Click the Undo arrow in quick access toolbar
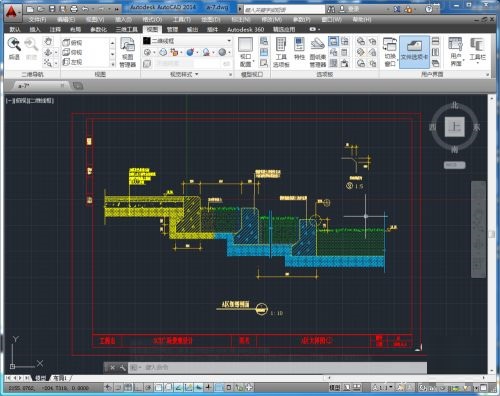Viewport: 500px width, 396px height. (85, 9)
